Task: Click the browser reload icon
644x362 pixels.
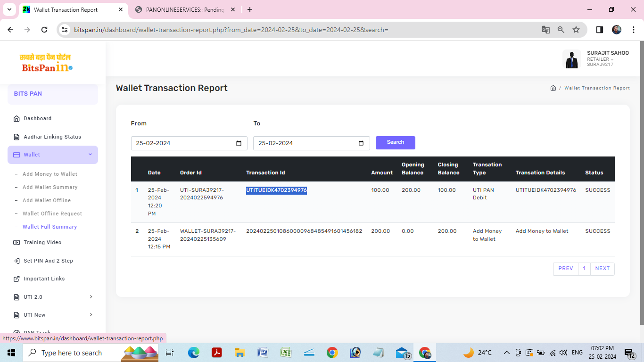Action: click(x=44, y=30)
